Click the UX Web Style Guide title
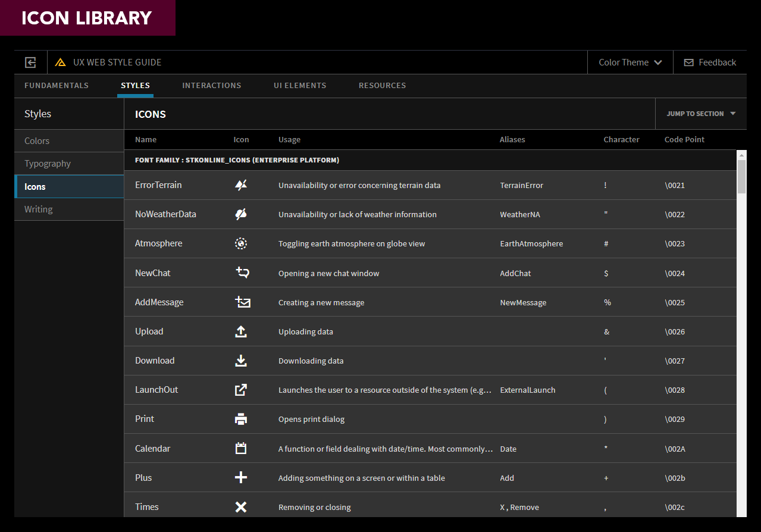Screen dimensions: 761x532 click(x=117, y=62)
